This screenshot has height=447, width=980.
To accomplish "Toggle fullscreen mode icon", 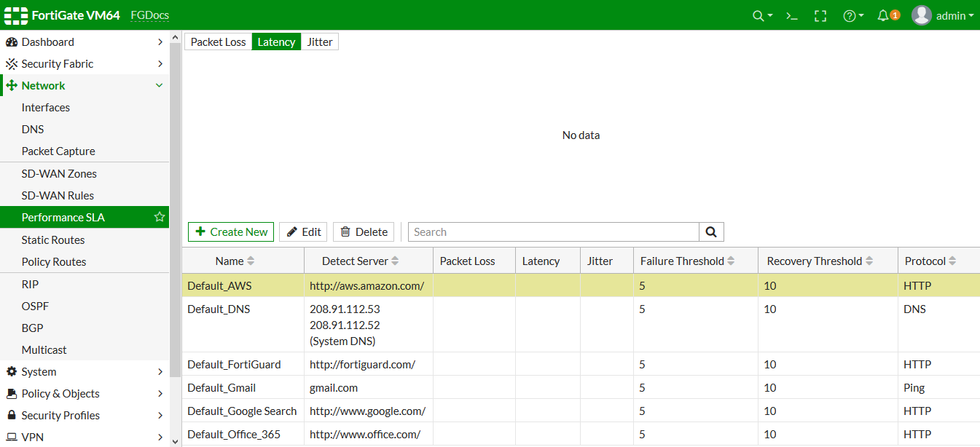I will click(820, 15).
